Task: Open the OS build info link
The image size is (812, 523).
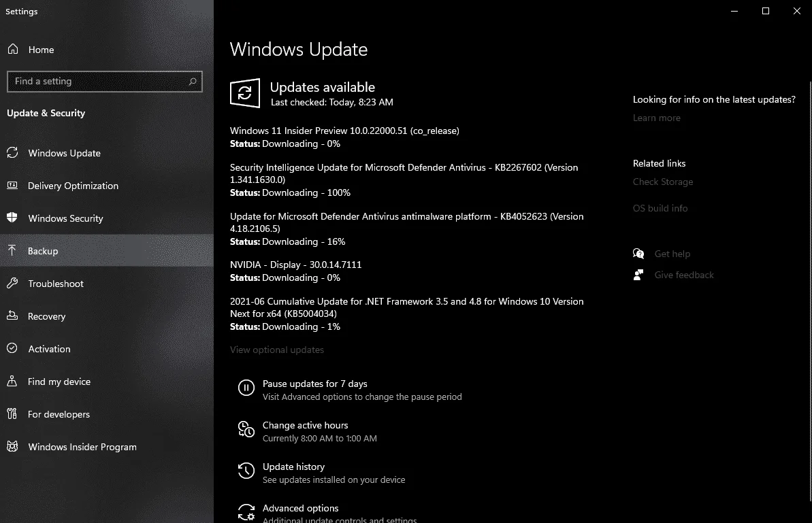Action: (x=660, y=208)
